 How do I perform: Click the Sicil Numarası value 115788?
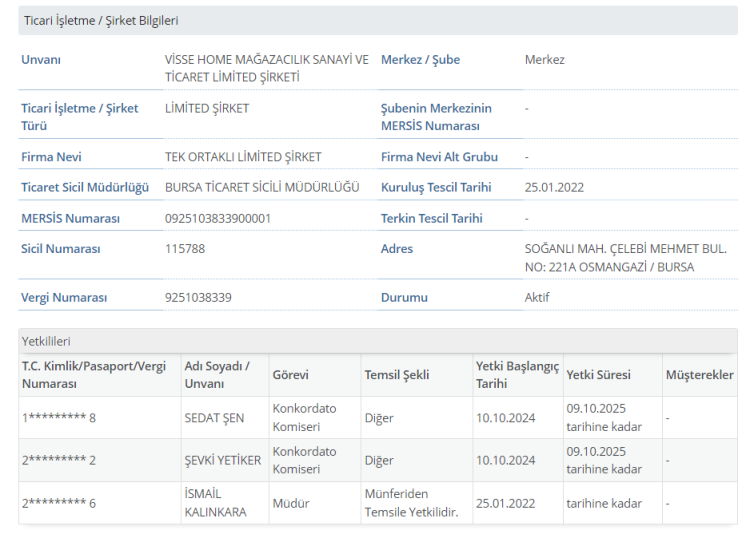click(x=185, y=248)
